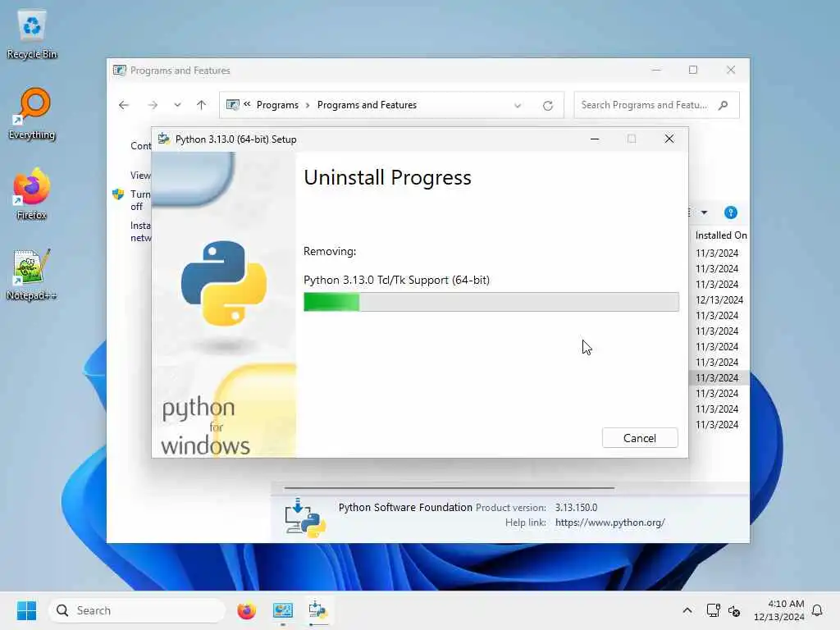Viewport: 840px width, 630px height.
Task: Open the blue Help icon
Action: [x=731, y=212]
